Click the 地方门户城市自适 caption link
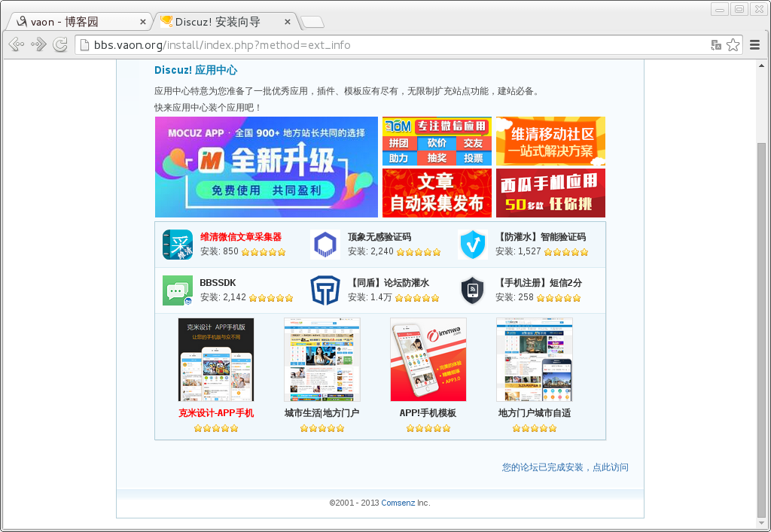 tap(535, 413)
